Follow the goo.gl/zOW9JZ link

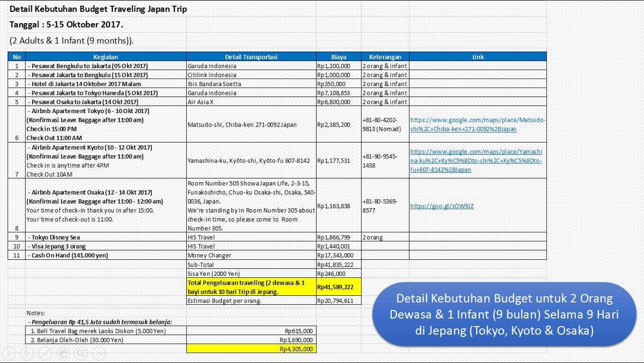[442, 206]
